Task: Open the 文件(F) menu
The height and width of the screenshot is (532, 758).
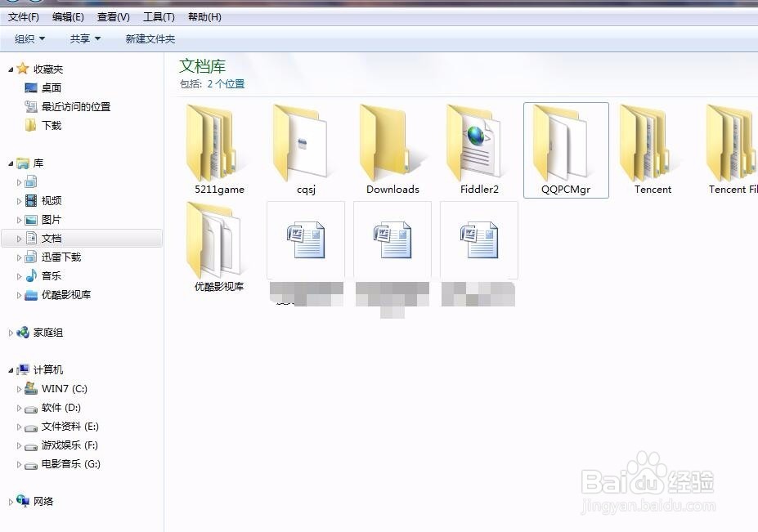Action: [x=23, y=17]
